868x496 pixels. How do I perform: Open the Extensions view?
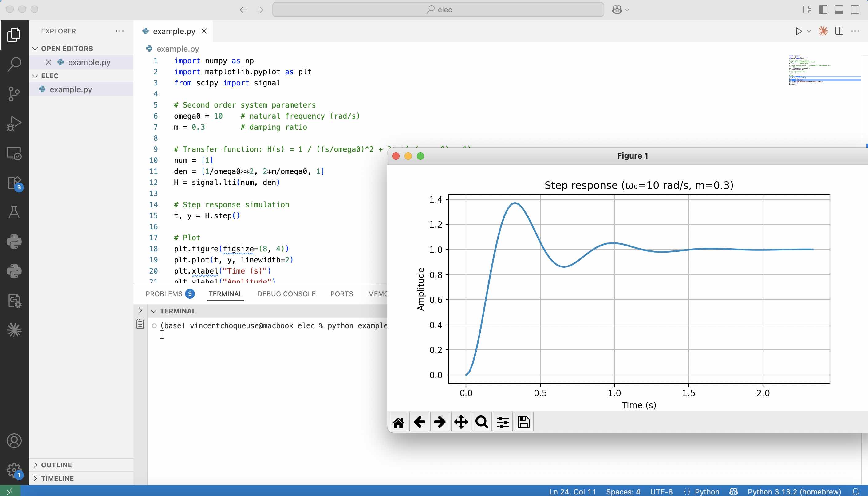point(14,183)
